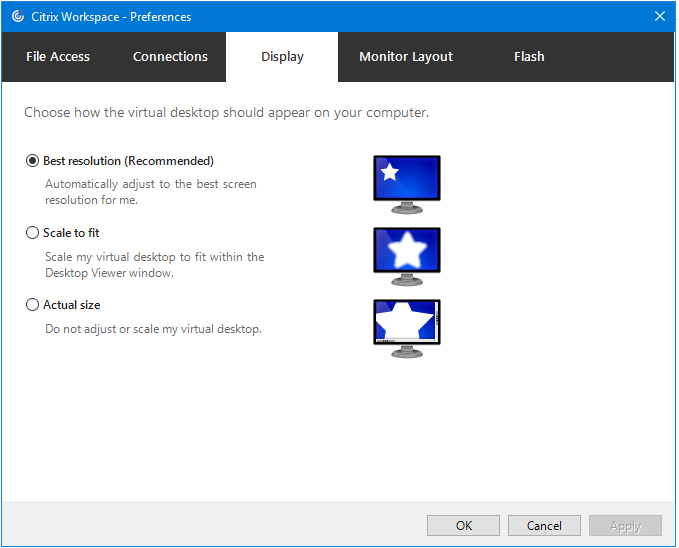Click 'Choose how the virtual desktop should appear' heading
The image size is (679, 548).
[227, 113]
